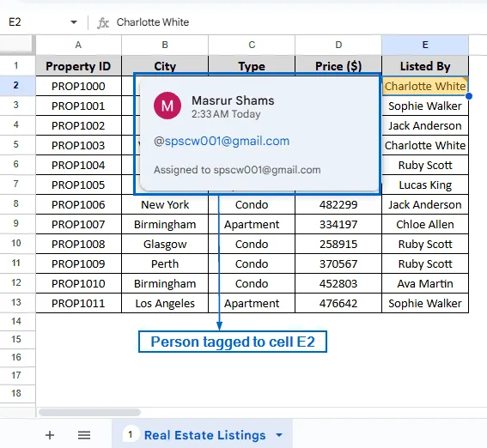Image resolution: width=487 pixels, height=448 pixels.
Task: Select column D header
Action: [x=338, y=45]
